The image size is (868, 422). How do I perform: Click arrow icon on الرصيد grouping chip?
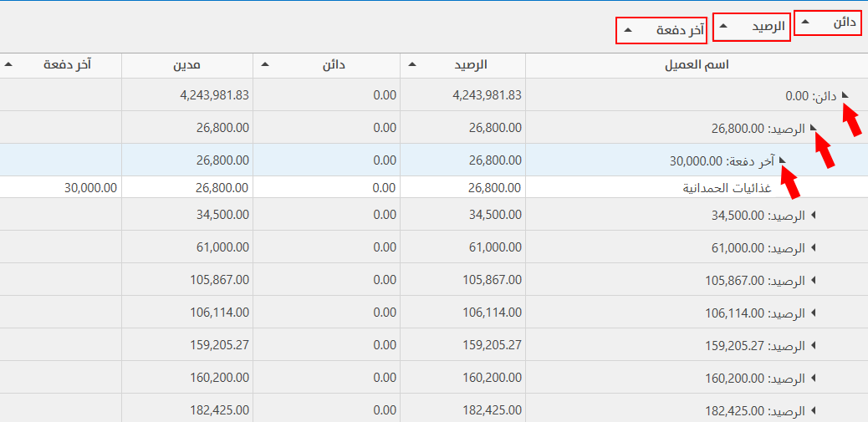click(724, 27)
